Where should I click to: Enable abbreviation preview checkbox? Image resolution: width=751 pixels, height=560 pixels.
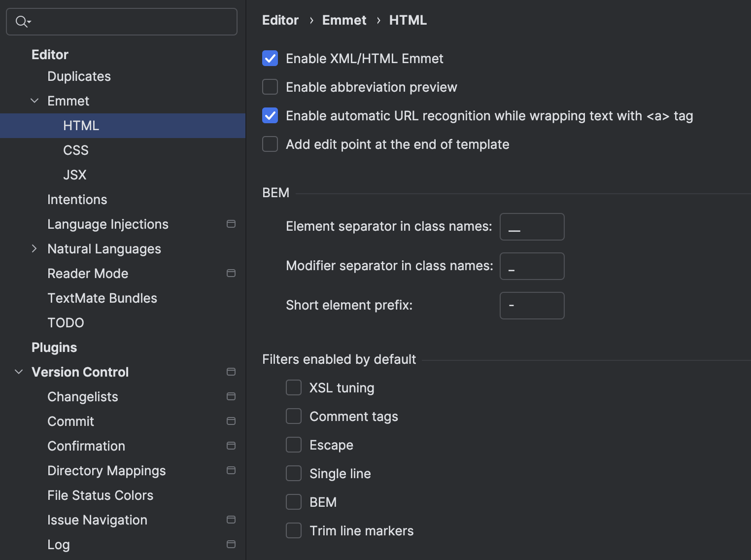coord(270,87)
